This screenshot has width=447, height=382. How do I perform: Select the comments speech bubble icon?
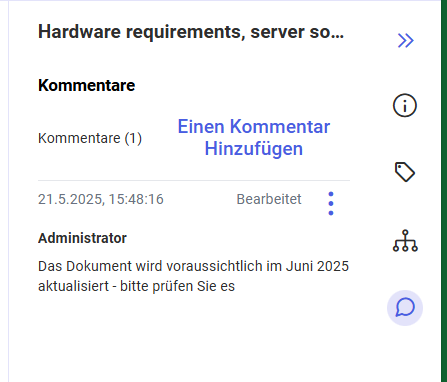click(x=405, y=308)
